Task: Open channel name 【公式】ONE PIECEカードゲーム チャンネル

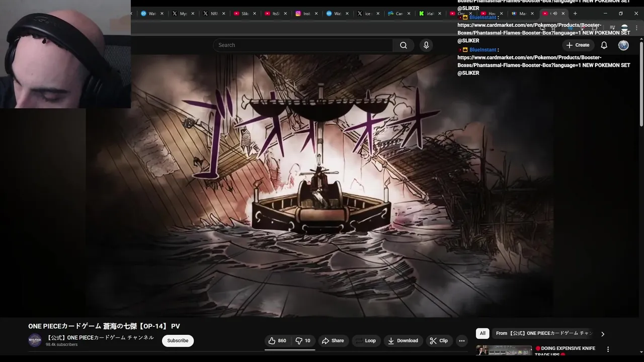Action: tap(100, 337)
